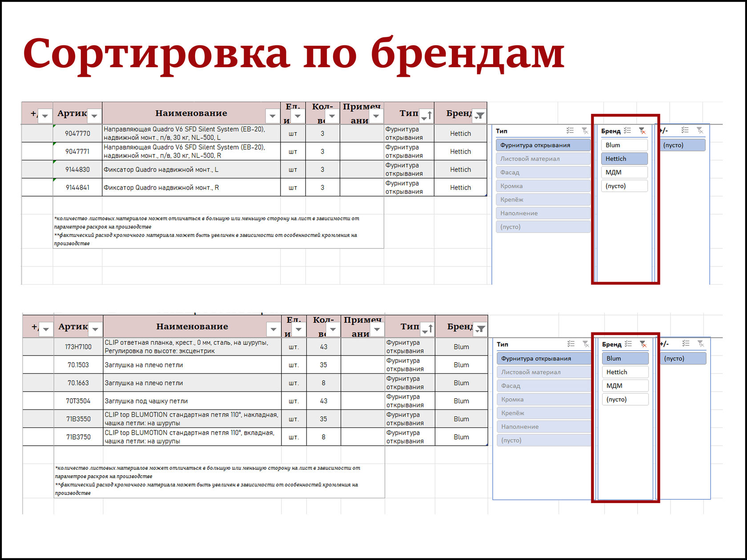Clear filter icon of upper screenshot's Тип slicer
Image resolution: width=747 pixels, height=560 pixels.
click(x=585, y=131)
